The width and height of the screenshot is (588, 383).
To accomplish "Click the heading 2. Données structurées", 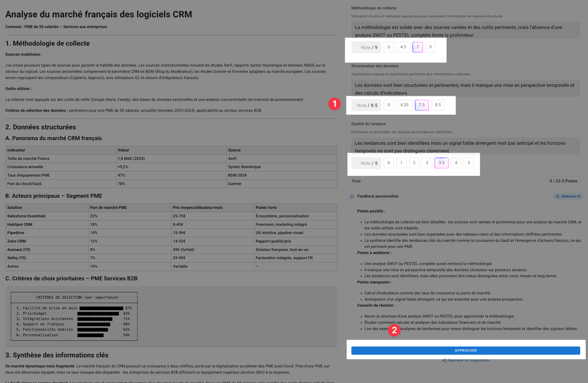I will click(40, 127).
